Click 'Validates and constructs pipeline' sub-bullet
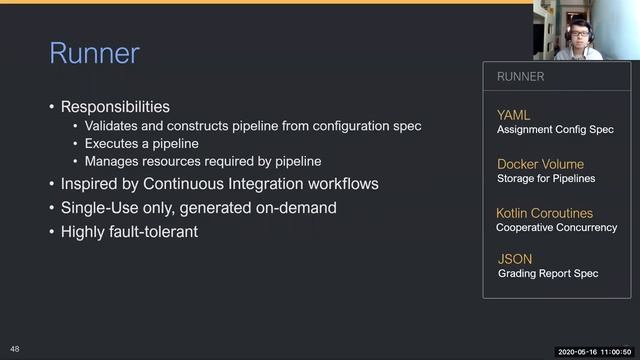 pos(253,126)
